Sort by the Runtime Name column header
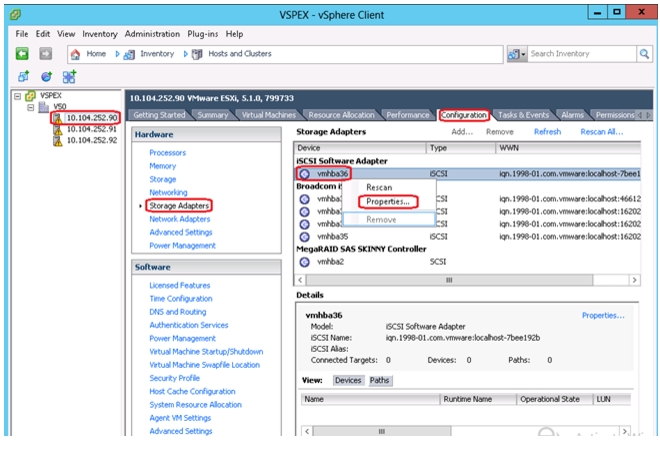Image resolution: width=660 pixels, height=450 pixels. (478, 399)
